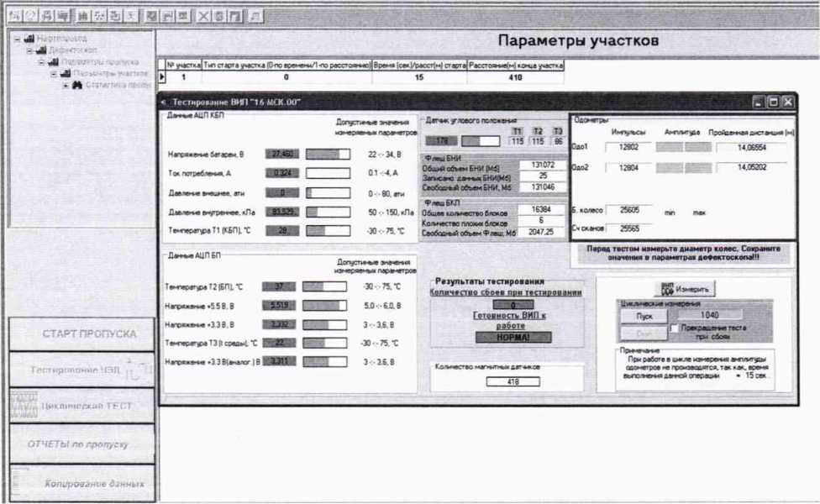Collapse the Дефектоскоп tree node
The height and width of the screenshot is (504, 820).
pos(29,50)
